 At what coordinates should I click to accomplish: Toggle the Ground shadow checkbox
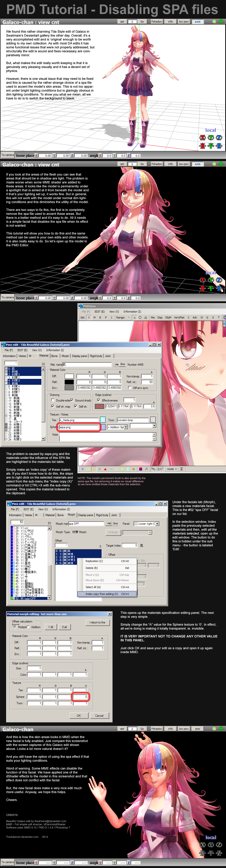pyautogui.click(x=72, y=400)
